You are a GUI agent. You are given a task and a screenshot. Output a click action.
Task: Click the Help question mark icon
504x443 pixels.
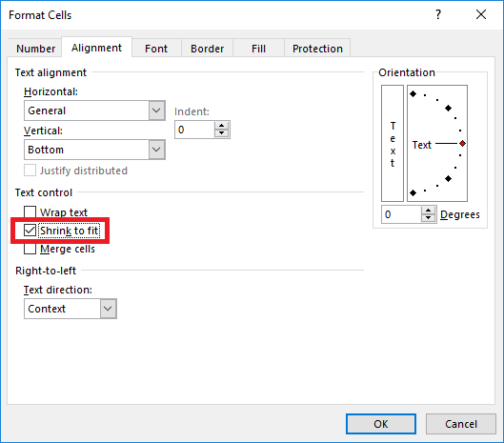pos(438,15)
